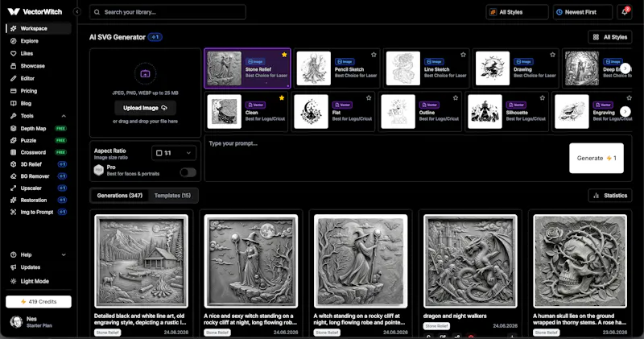Collapse the Tools section chevron
The image size is (644, 339).
pos(64,116)
